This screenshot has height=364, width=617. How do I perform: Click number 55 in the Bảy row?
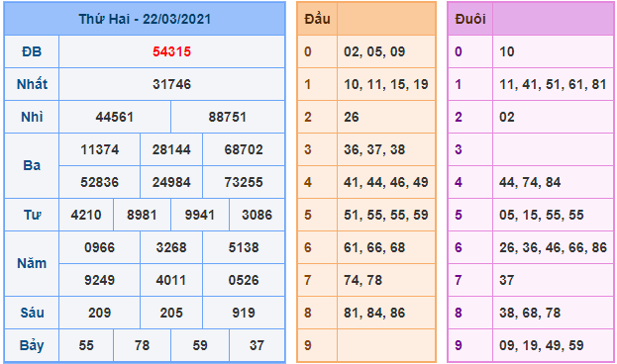[86, 345]
